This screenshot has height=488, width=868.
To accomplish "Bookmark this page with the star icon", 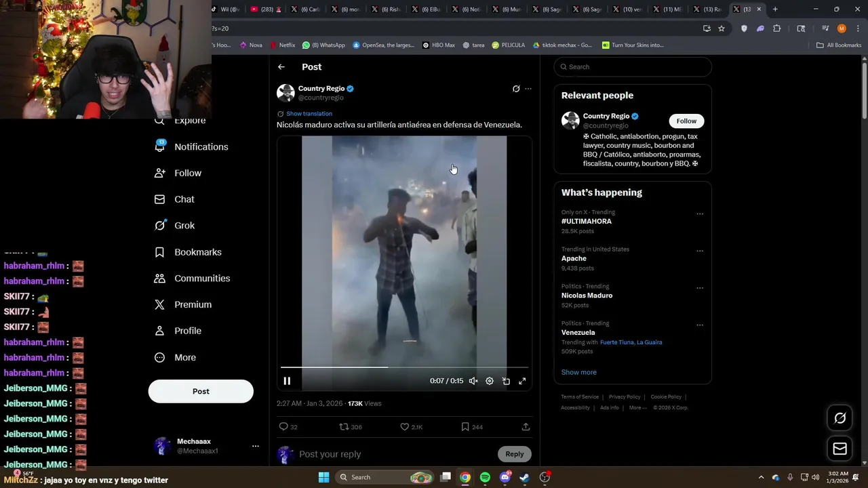I will tap(722, 28).
